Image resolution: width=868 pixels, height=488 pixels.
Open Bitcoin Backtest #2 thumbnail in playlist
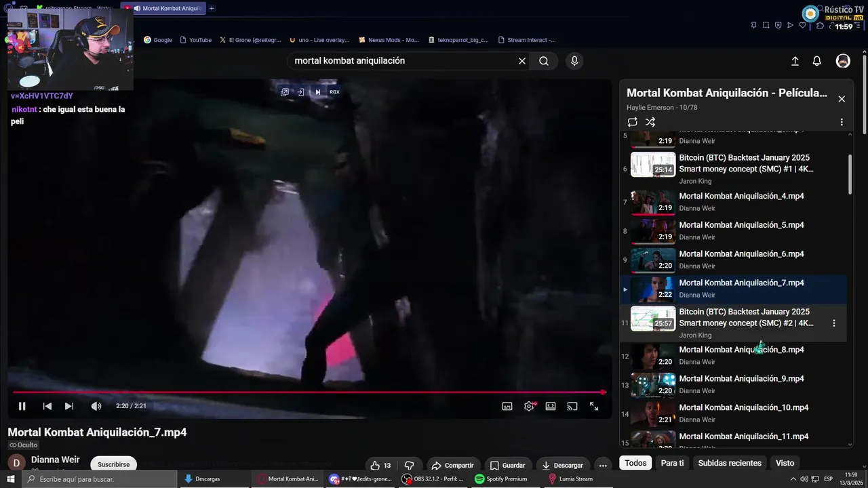coord(653,318)
